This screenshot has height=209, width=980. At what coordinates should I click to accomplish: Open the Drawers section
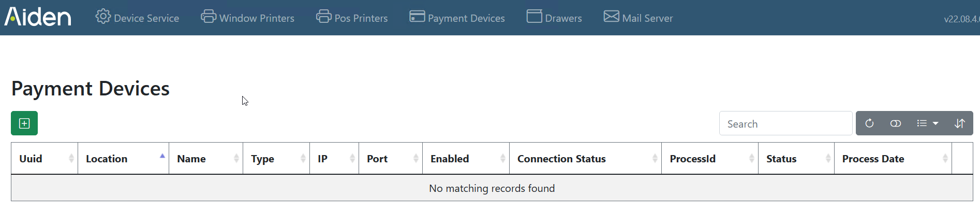click(554, 18)
